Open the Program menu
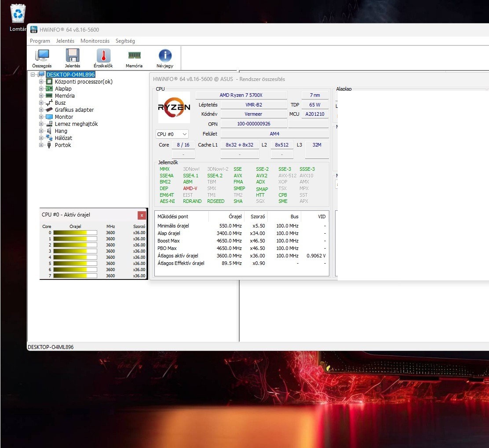This screenshot has height=448, width=489. point(40,41)
